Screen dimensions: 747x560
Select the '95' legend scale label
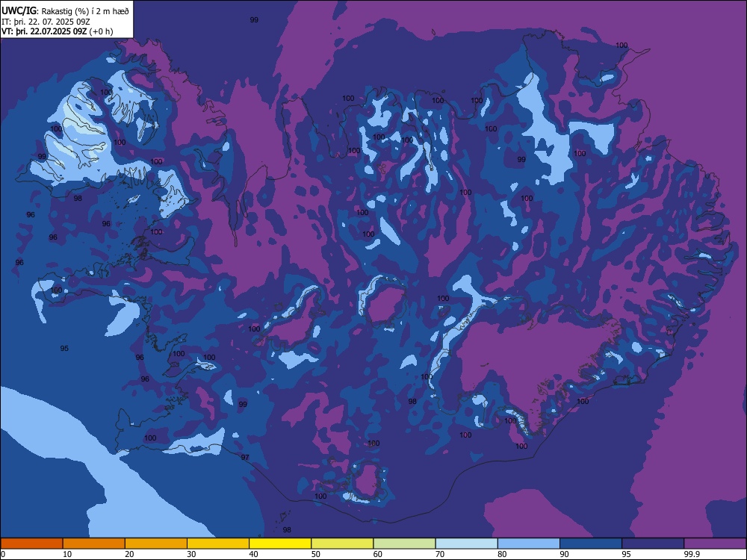627,554
